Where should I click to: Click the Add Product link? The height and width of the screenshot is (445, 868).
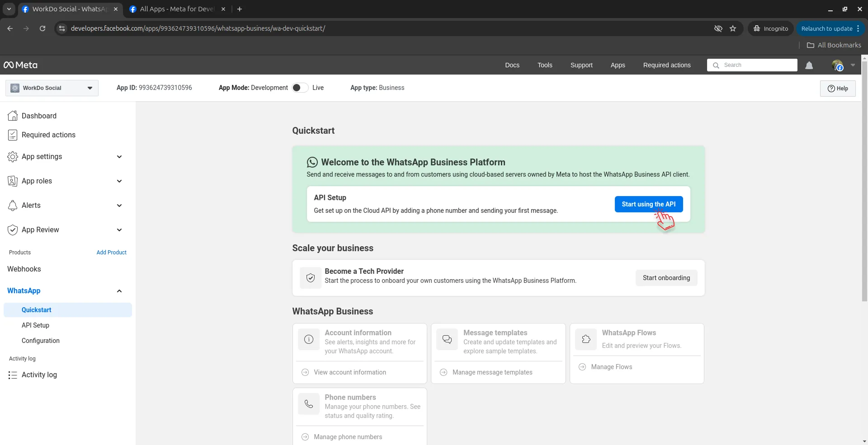(x=111, y=253)
